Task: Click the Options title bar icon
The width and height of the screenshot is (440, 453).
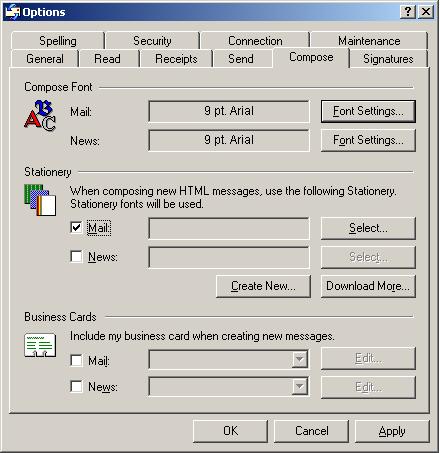Action: click(13, 12)
